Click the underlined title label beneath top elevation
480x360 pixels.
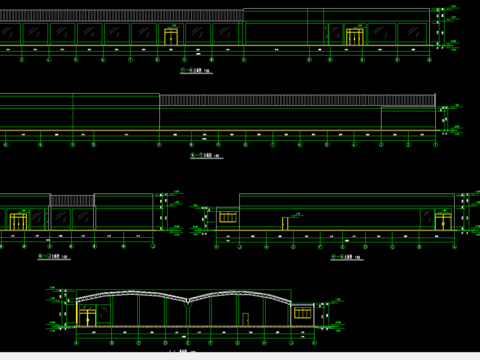[x=196, y=71]
